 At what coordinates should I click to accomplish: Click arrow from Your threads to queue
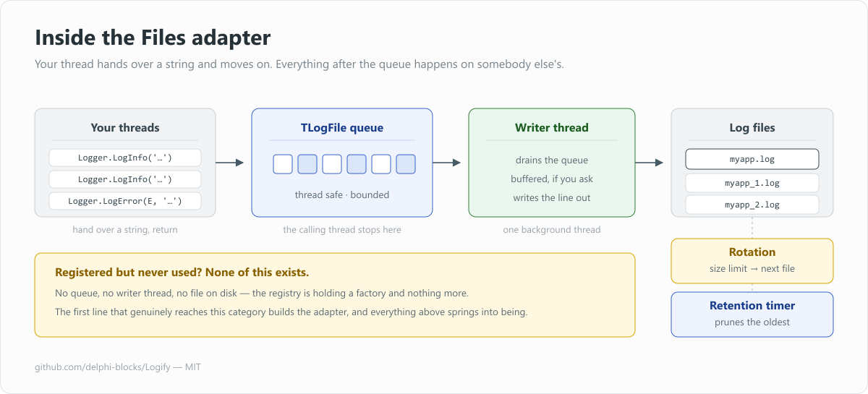coord(230,163)
